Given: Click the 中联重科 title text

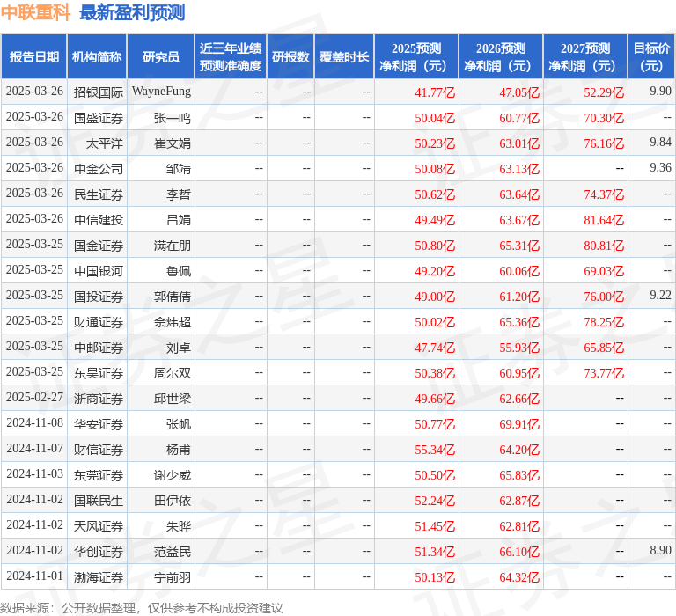Looking at the screenshot, I should (35, 12).
